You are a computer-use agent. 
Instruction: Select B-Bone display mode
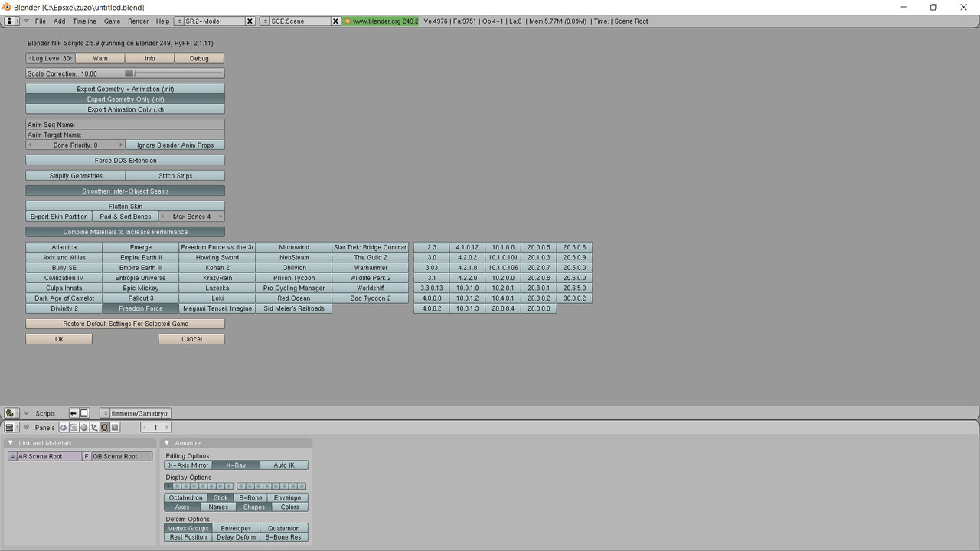250,498
